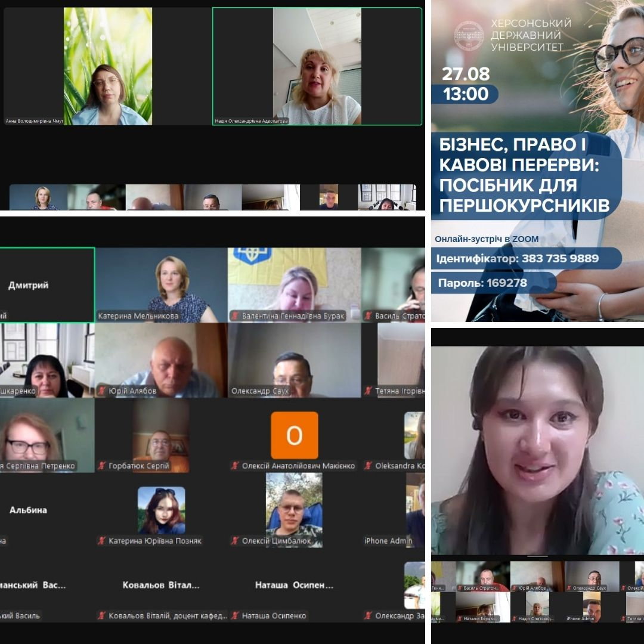Click Олександр Саух name label in gallery
Image resolution: width=644 pixels, height=644 pixels.
[x=260, y=391]
